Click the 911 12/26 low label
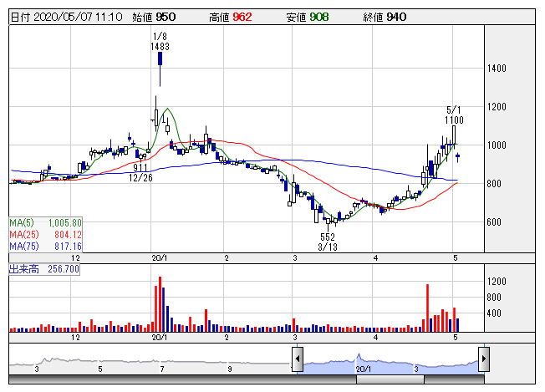Image resolution: width=545 pixels, height=392 pixels. tap(142, 172)
